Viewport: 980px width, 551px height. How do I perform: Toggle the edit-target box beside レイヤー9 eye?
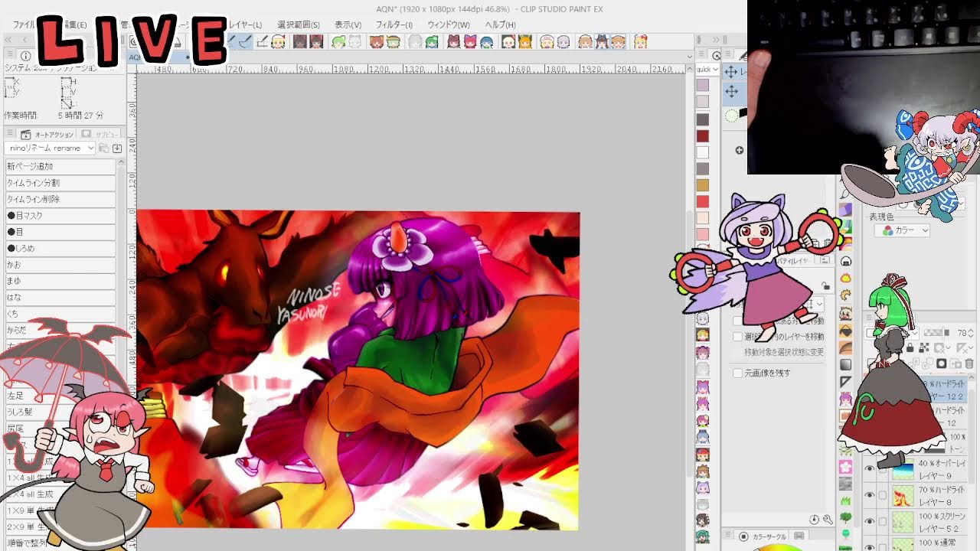coord(883,469)
